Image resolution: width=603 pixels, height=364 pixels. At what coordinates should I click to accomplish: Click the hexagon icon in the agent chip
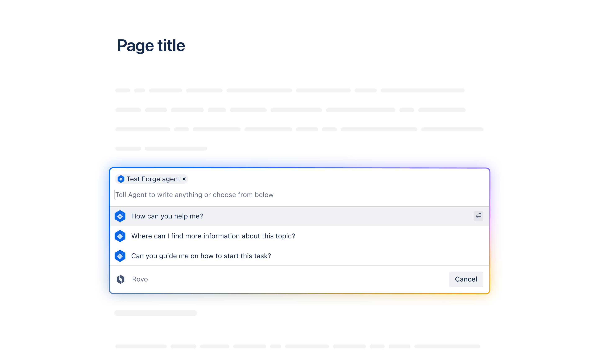tap(121, 179)
